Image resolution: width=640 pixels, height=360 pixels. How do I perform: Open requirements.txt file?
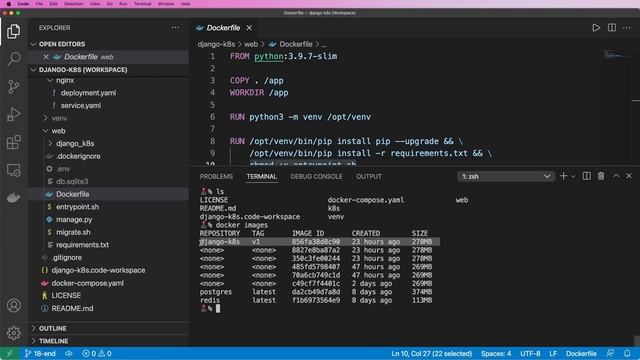(82, 244)
